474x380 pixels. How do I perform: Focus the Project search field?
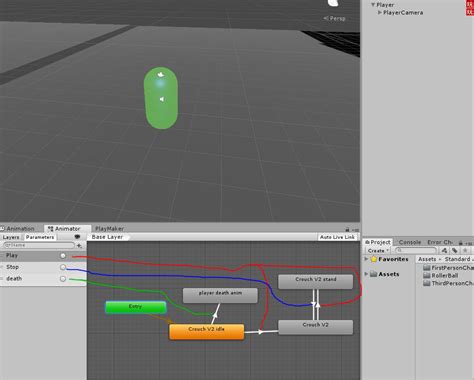[416, 250]
